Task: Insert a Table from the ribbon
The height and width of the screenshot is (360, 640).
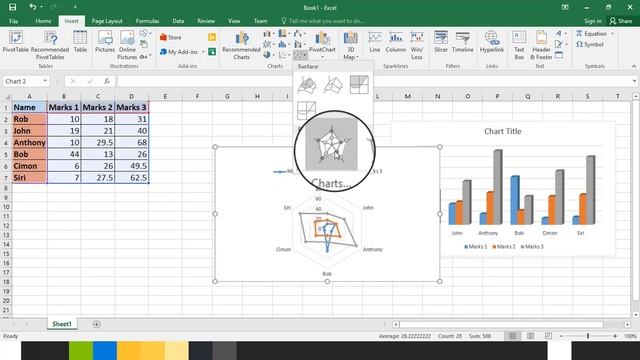Action: (80, 42)
